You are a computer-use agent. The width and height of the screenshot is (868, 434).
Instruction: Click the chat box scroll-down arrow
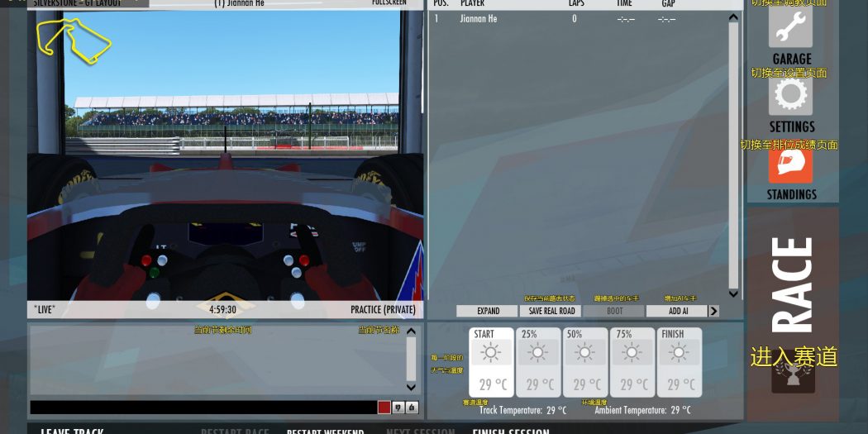pos(411,387)
